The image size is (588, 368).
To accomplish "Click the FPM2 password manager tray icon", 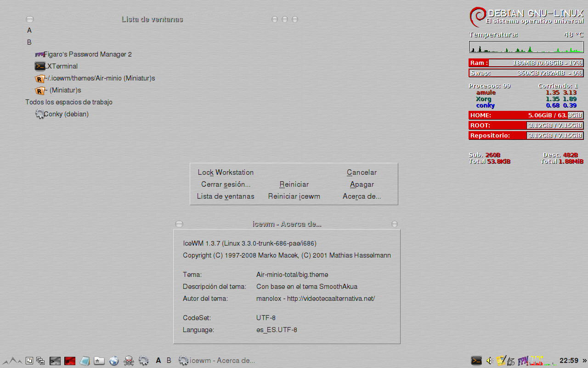I will pos(523,361).
